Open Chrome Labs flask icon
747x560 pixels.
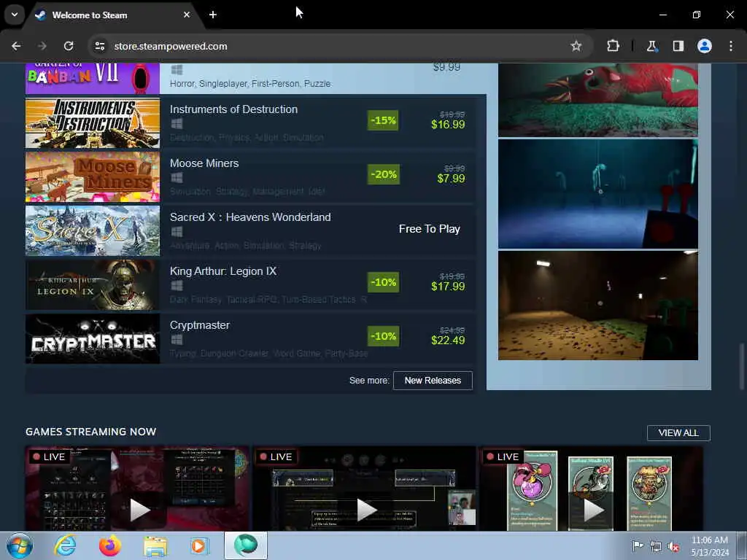tap(651, 46)
